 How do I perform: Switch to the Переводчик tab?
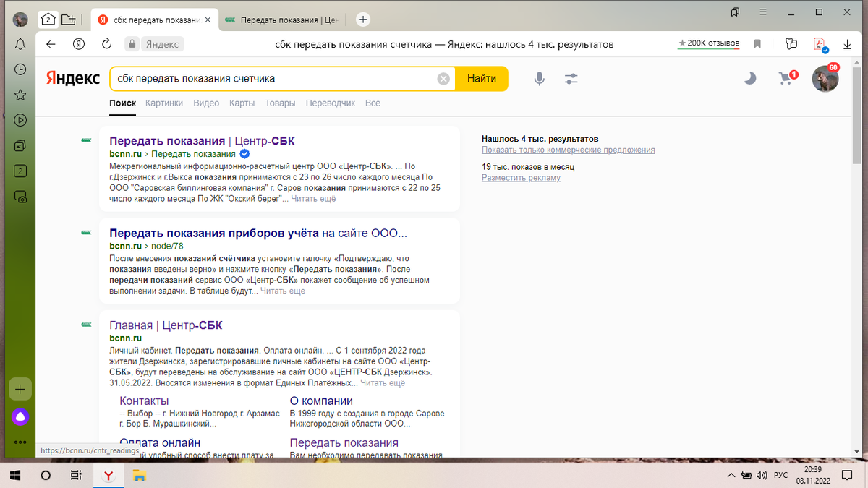(331, 103)
